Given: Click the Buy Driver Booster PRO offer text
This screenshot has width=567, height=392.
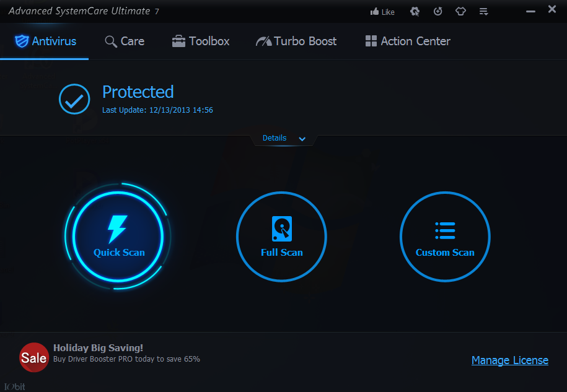Looking at the screenshot, I should (126, 359).
